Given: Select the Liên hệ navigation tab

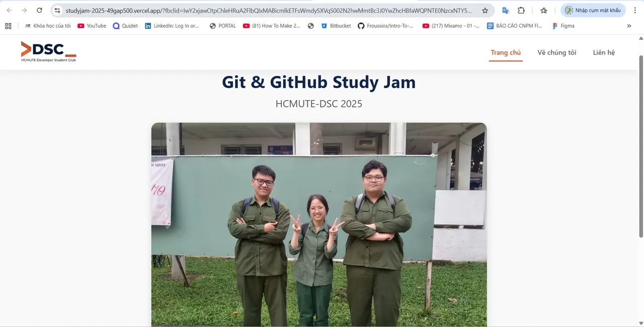Looking at the screenshot, I should click(604, 52).
